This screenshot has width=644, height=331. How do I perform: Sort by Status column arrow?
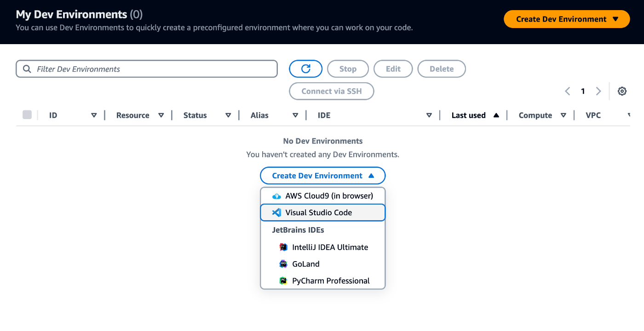[228, 115]
